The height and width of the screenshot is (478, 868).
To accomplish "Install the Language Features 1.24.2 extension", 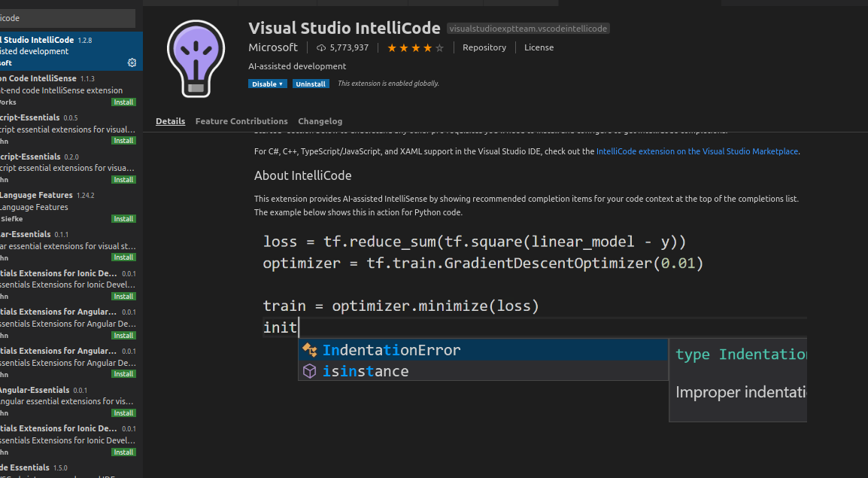I will 123,218.
